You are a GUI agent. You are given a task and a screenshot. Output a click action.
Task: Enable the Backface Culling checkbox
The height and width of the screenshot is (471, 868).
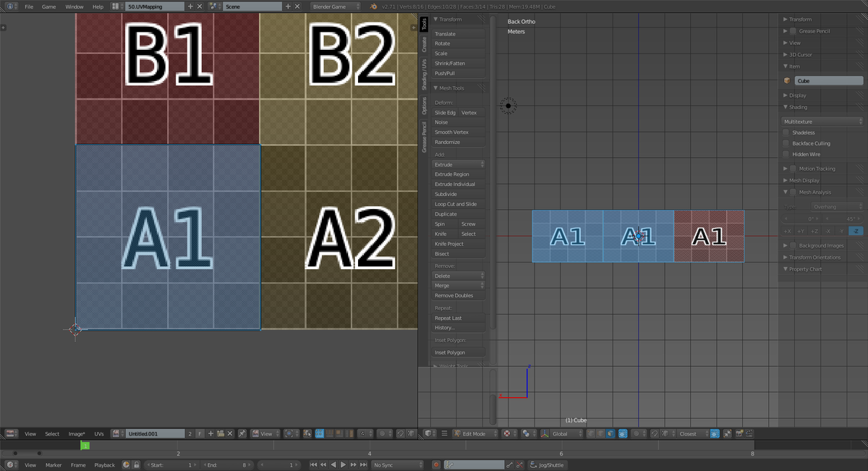click(x=787, y=143)
